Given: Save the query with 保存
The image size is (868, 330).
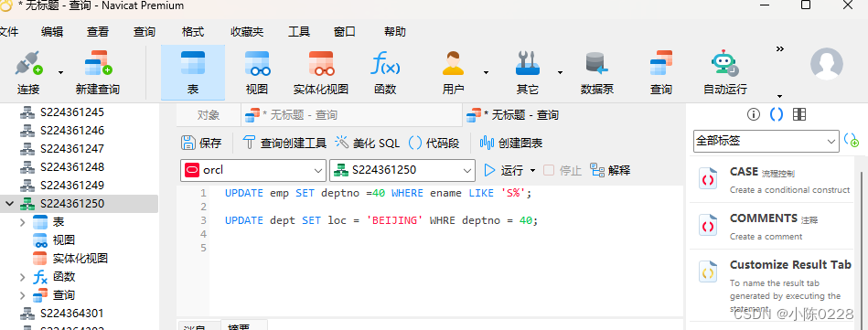Looking at the screenshot, I should click(x=201, y=143).
